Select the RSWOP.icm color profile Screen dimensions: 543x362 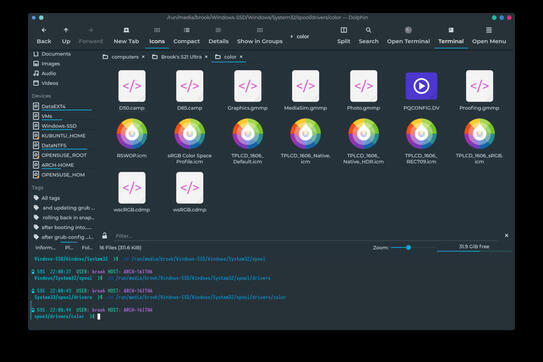click(x=132, y=138)
